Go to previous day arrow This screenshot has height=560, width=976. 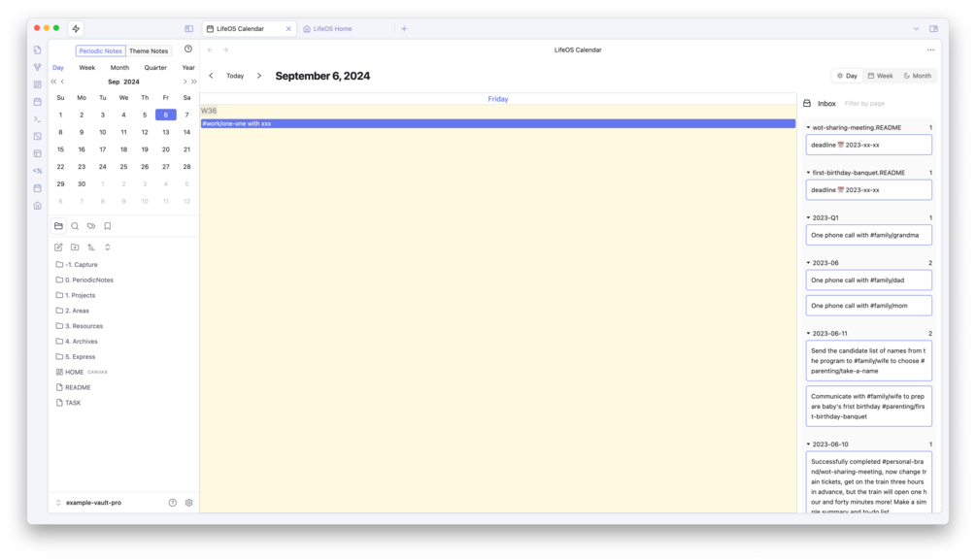click(x=211, y=76)
